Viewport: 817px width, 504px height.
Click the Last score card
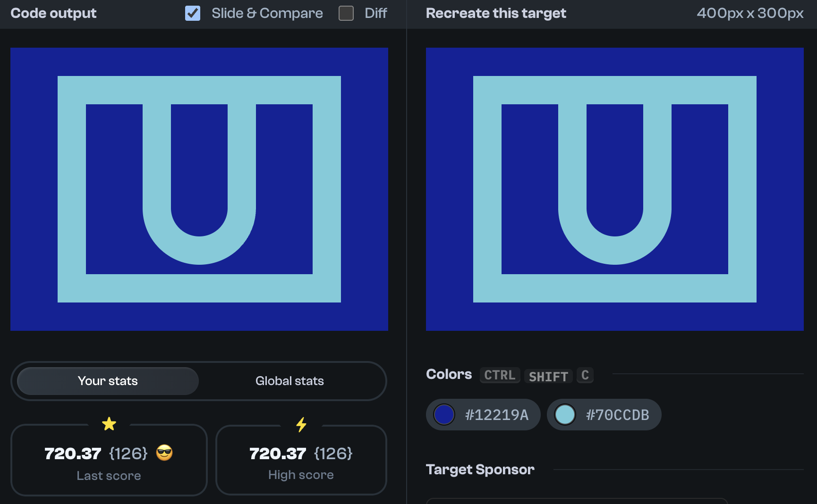tap(109, 460)
